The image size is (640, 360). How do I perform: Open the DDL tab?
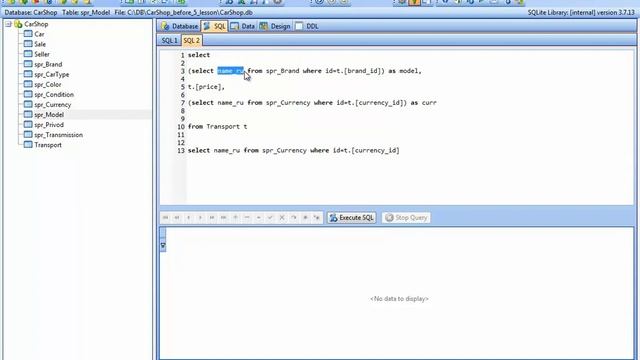click(x=307, y=26)
